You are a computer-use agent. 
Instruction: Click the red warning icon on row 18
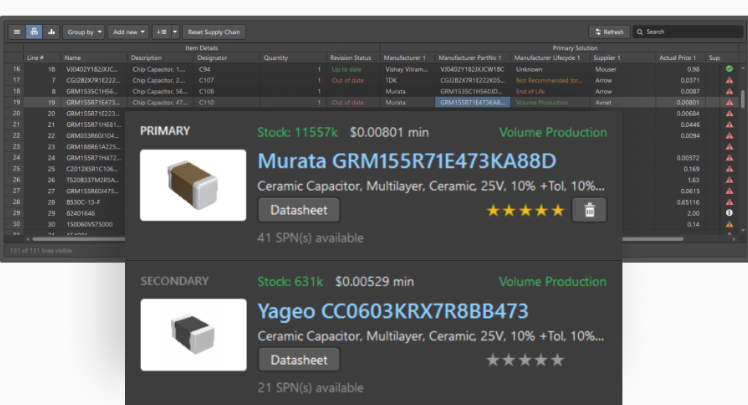click(x=729, y=91)
